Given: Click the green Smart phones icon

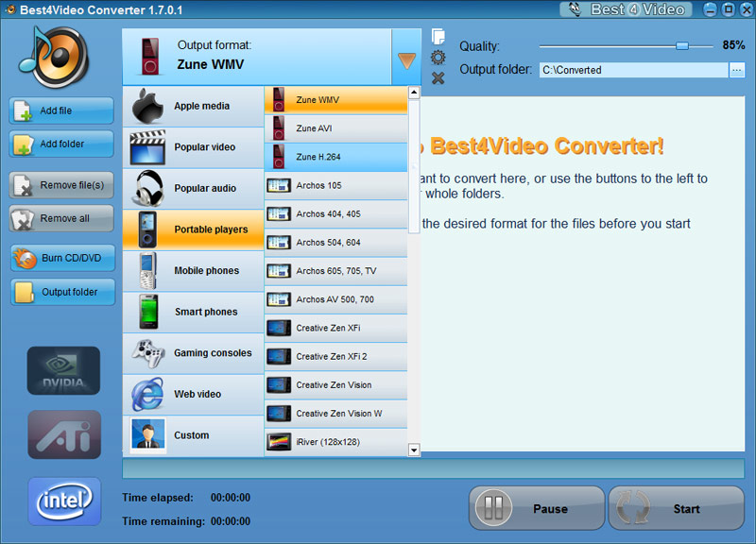Looking at the screenshot, I should (x=148, y=312).
